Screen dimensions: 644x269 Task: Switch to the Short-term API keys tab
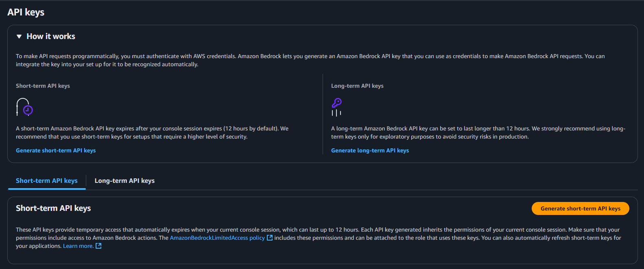[47, 181]
